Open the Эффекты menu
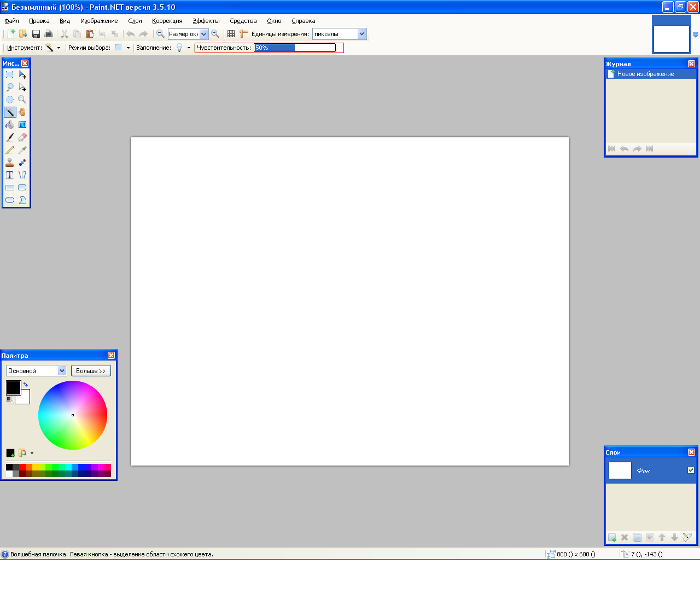The height and width of the screenshot is (616, 700). [x=206, y=21]
